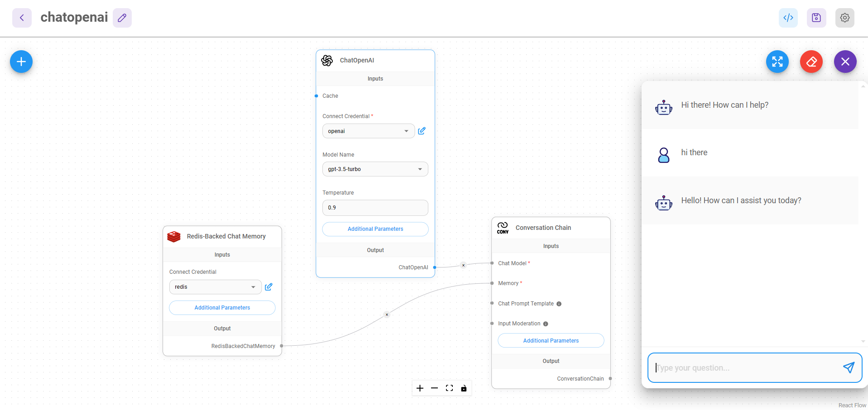
Task: Open the openai credential dropdown
Action: pyautogui.click(x=368, y=131)
